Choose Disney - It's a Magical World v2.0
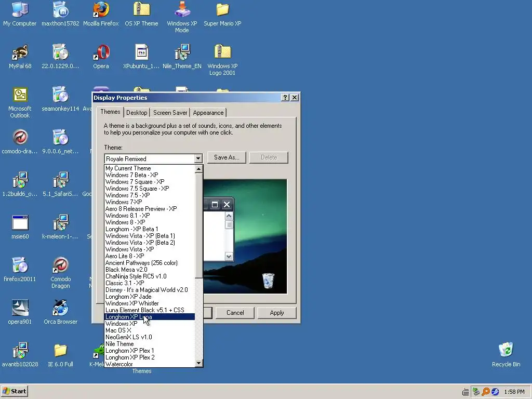Viewport: 532px width, 399px height. click(150, 290)
